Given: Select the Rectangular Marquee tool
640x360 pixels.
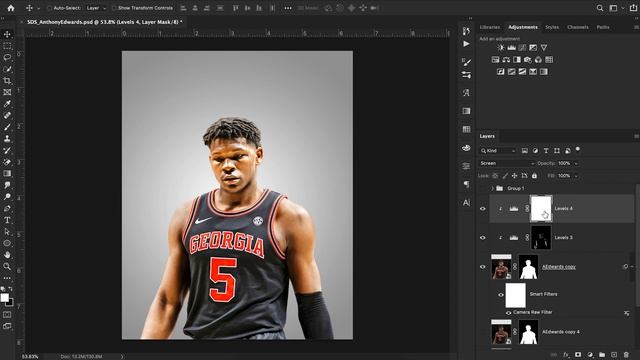Looking at the screenshot, I should click(7, 46).
